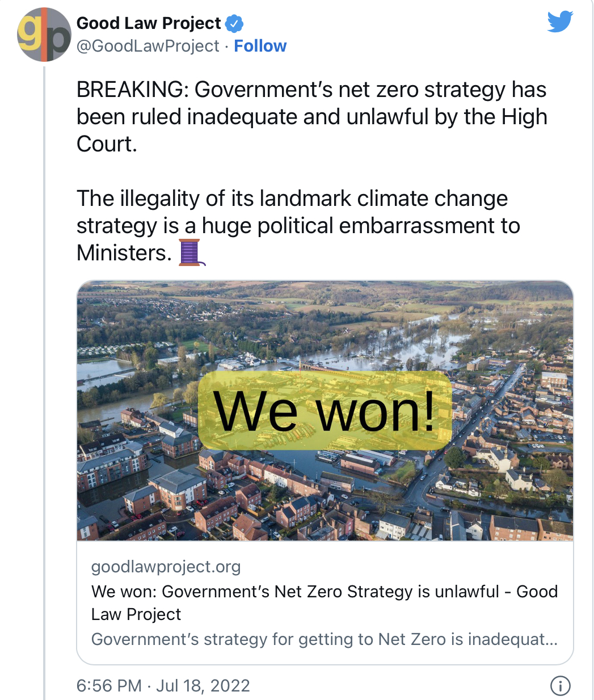This screenshot has height=700, width=594.
Task: Open the tweet timestamp 6:56 PM
Action: coord(109,686)
